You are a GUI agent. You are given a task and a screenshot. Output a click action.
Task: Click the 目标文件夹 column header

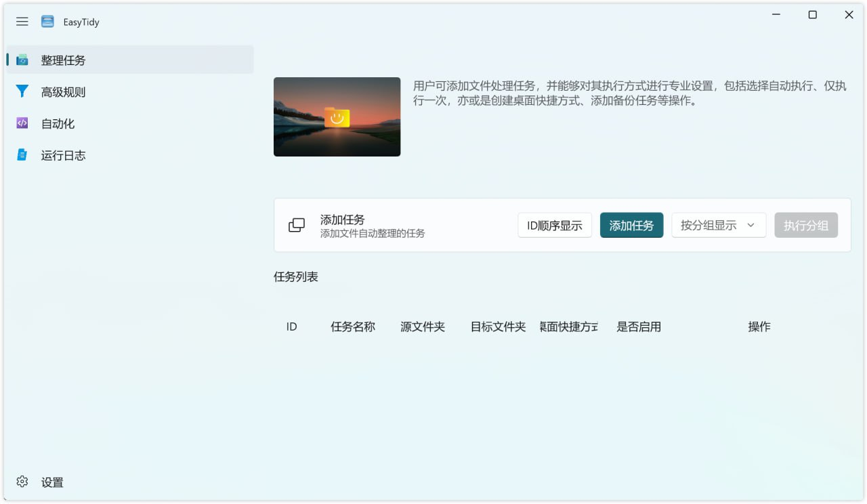[498, 327]
